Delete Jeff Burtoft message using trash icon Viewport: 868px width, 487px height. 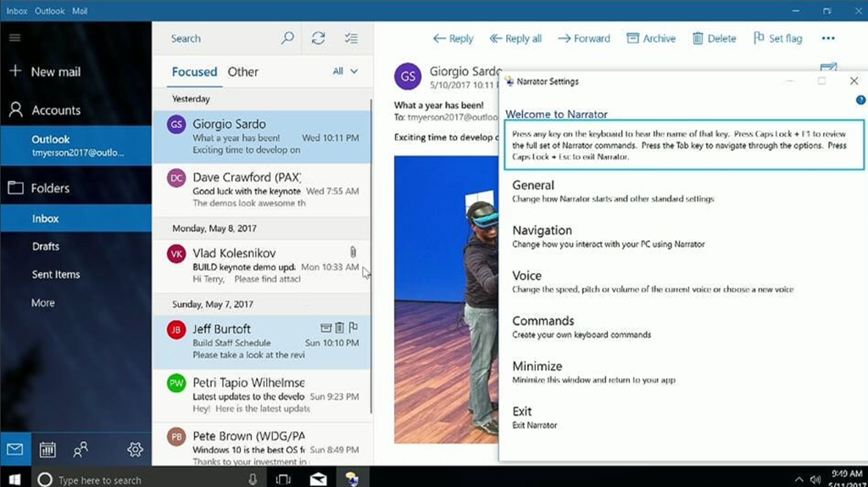(339, 327)
